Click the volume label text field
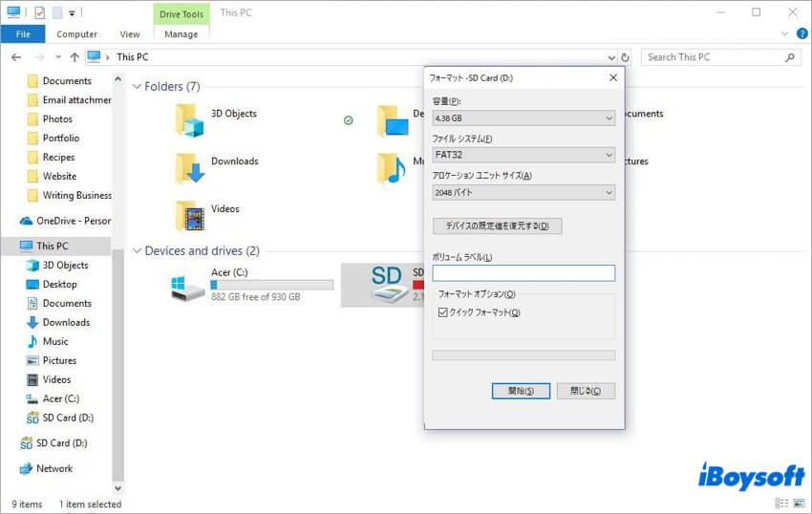The image size is (812, 514). click(524, 273)
